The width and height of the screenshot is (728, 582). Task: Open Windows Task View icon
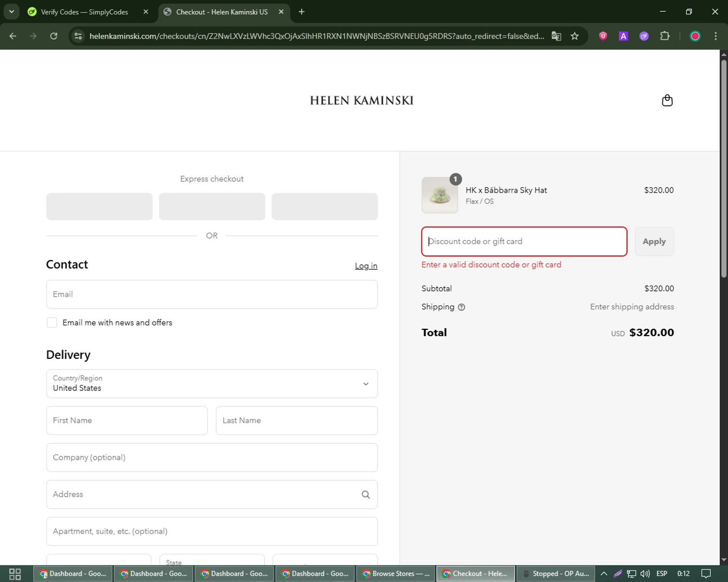(15, 574)
